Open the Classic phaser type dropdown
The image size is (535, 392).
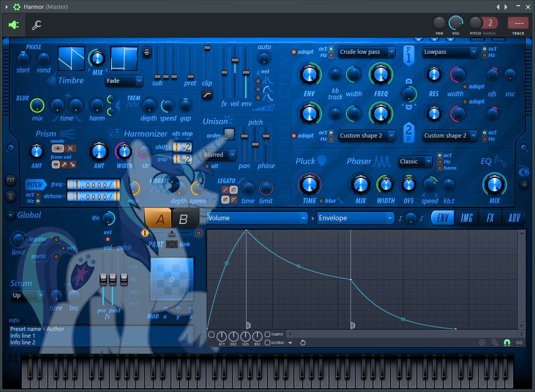coord(415,161)
